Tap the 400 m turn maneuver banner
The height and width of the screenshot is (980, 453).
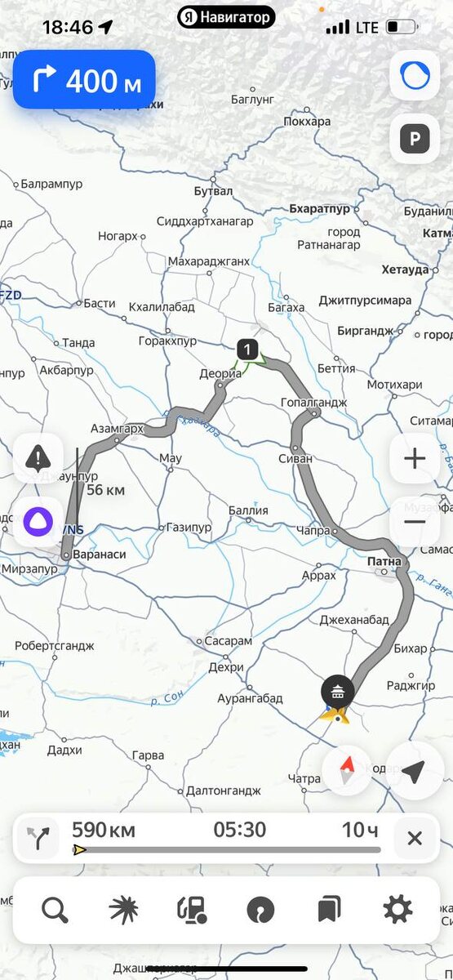point(84,80)
